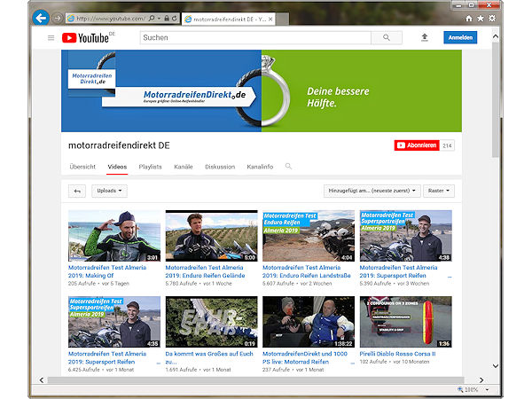Click inside the Suchen search field

[255, 37]
